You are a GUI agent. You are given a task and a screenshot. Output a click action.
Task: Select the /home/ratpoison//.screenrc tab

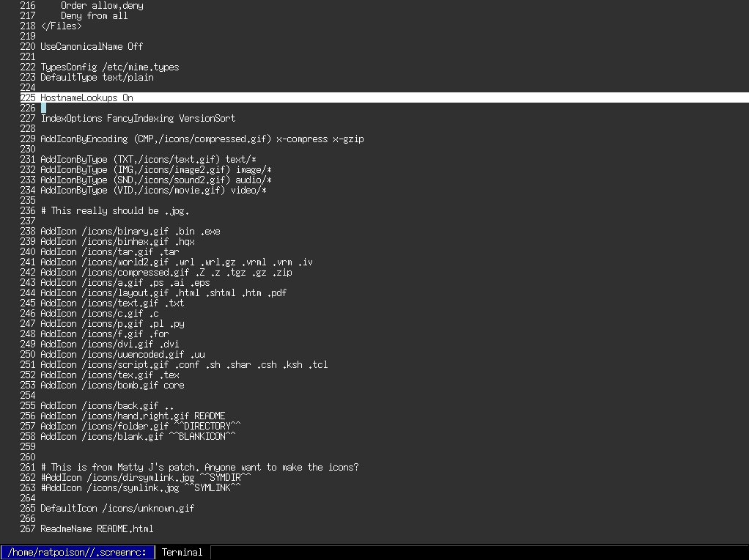(x=78, y=552)
